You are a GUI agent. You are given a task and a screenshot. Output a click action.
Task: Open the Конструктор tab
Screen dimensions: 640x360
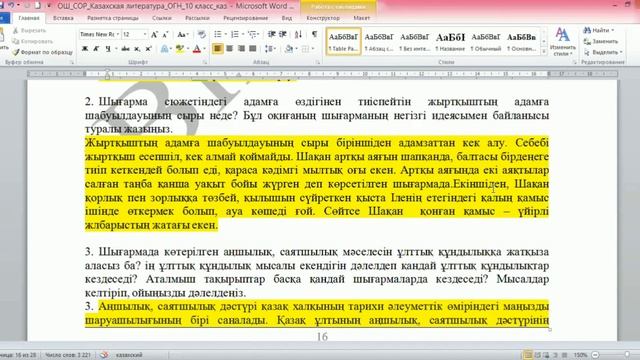pyautogui.click(x=323, y=18)
